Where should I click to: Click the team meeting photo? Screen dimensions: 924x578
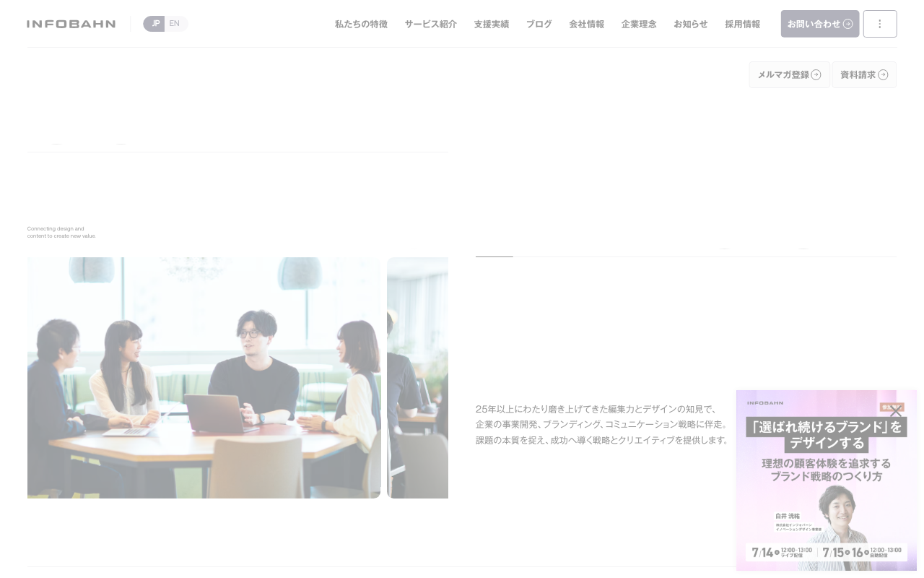click(204, 378)
